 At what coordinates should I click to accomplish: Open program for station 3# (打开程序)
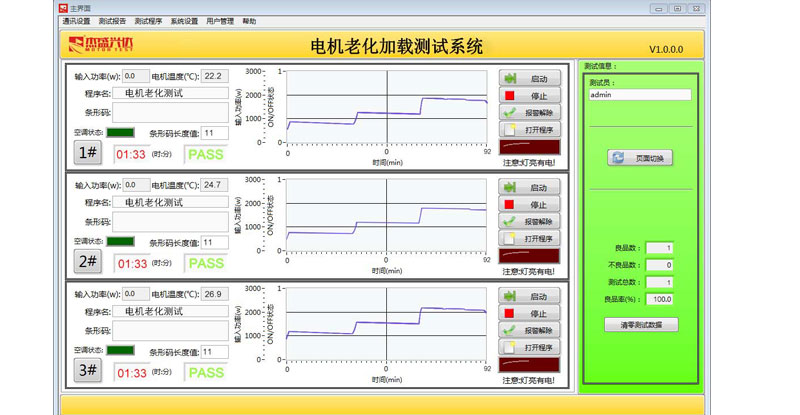pos(529,347)
